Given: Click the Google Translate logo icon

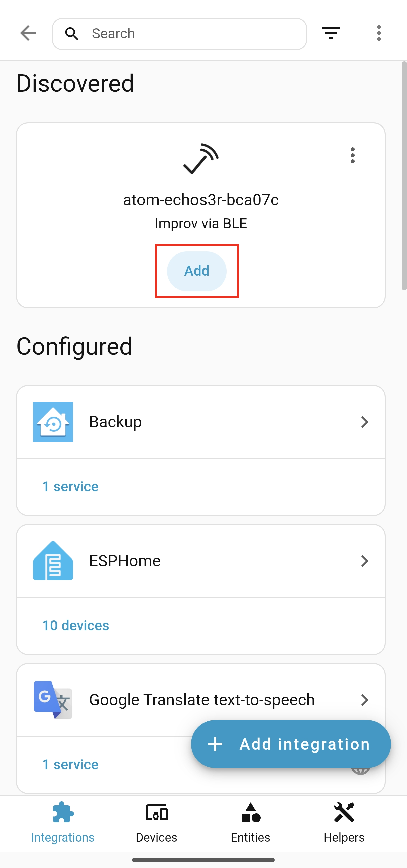Looking at the screenshot, I should 53,700.
